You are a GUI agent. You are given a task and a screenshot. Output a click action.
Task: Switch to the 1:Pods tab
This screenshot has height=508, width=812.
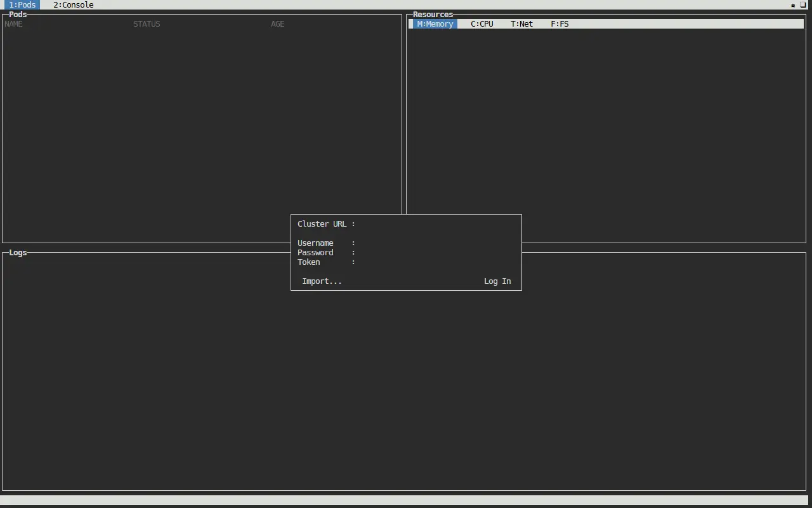click(x=22, y=4)
